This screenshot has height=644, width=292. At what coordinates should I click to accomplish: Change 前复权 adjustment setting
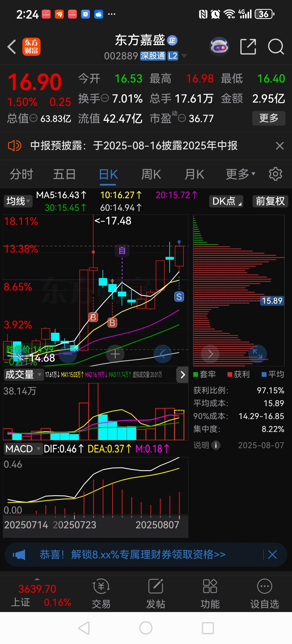[270, 201]
